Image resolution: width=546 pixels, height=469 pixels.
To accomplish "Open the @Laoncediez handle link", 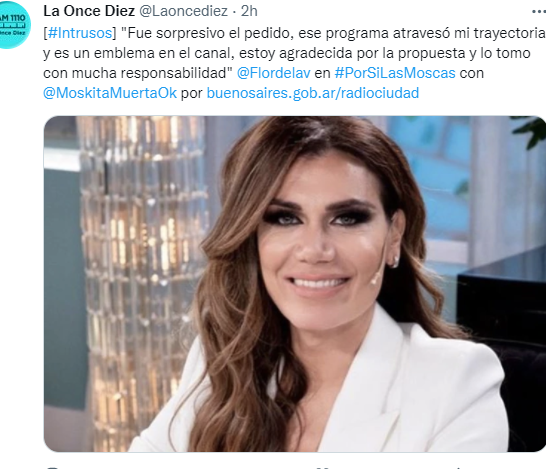I will point(184,11).
